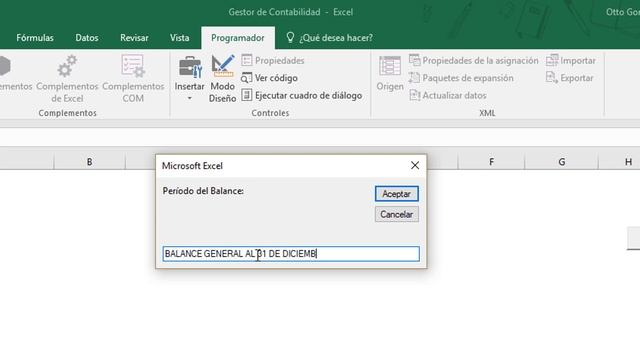Close the Microsoft Excel dialog
Image resolution: width=640 pixels, height=360 pixels.
click(x=415, y=165)
